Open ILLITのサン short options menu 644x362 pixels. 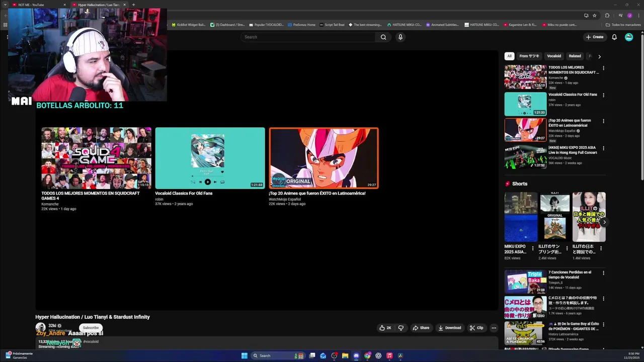[x=567, y=248]
